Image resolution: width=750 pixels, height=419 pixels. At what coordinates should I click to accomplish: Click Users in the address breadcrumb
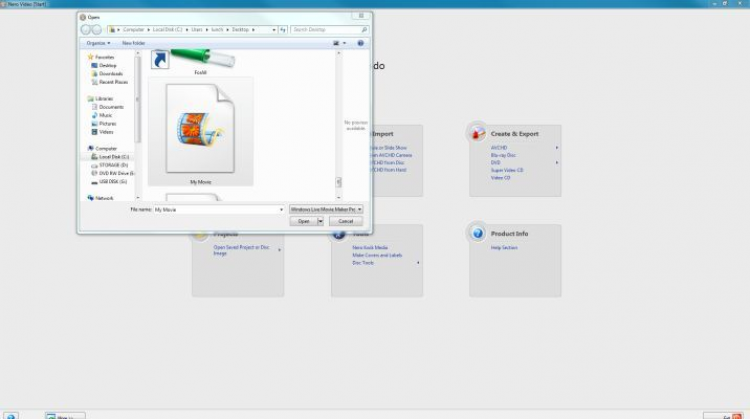pos(197,30)
